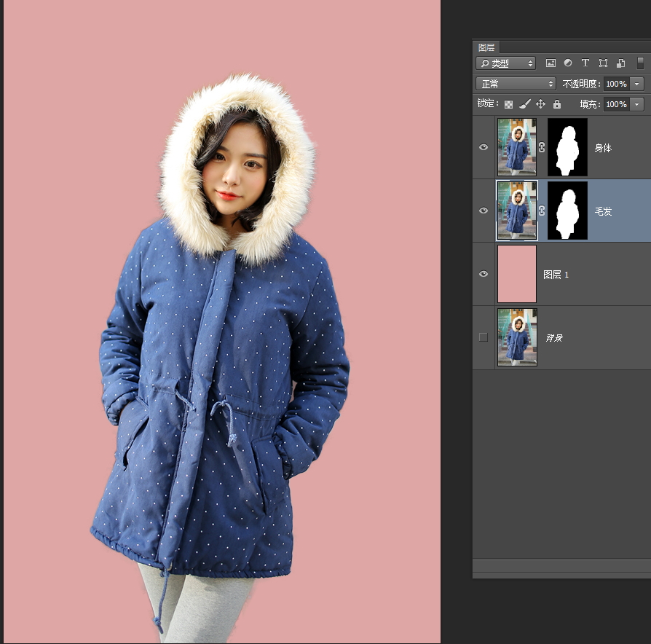Click the 身体 layer name
This screenshot has height=644, width=651.
tap(603, 148)
